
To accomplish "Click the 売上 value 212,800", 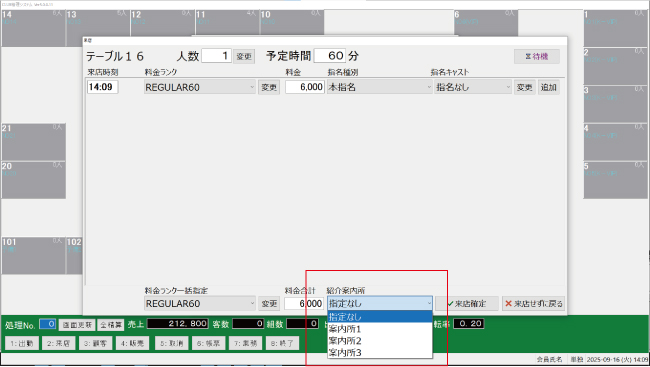I will click(x=177, y=323).
